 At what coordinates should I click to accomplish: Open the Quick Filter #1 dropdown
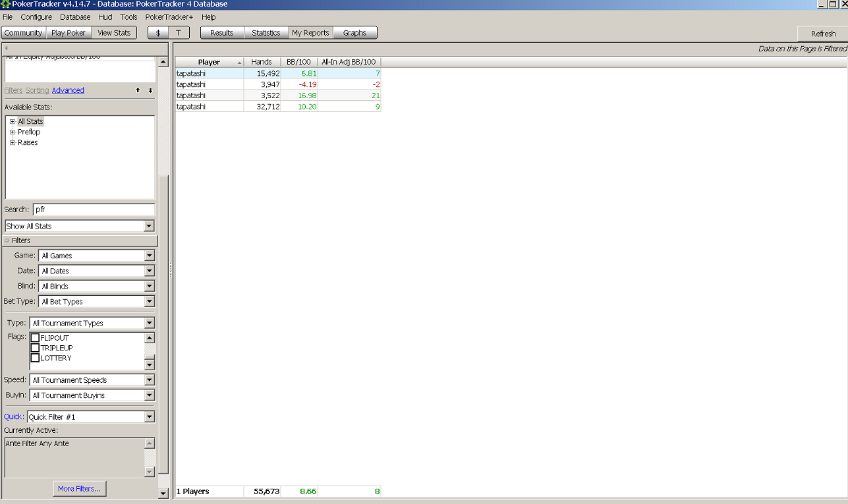pos(150,417)
